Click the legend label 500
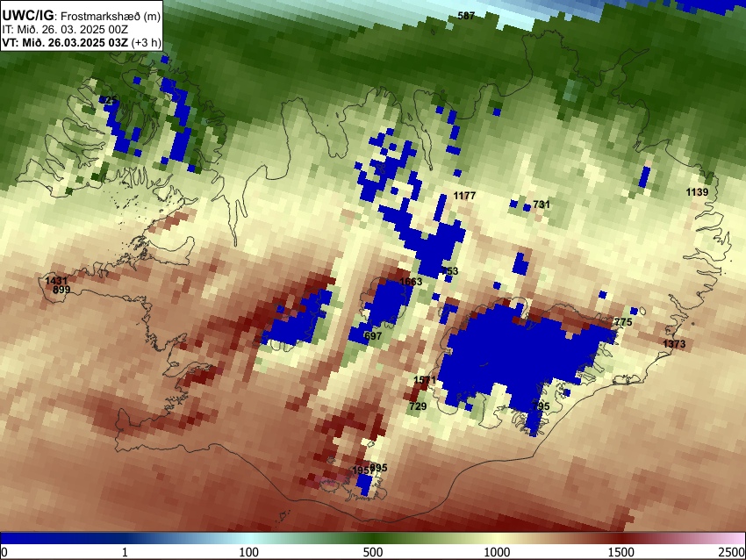 (373, 552)
